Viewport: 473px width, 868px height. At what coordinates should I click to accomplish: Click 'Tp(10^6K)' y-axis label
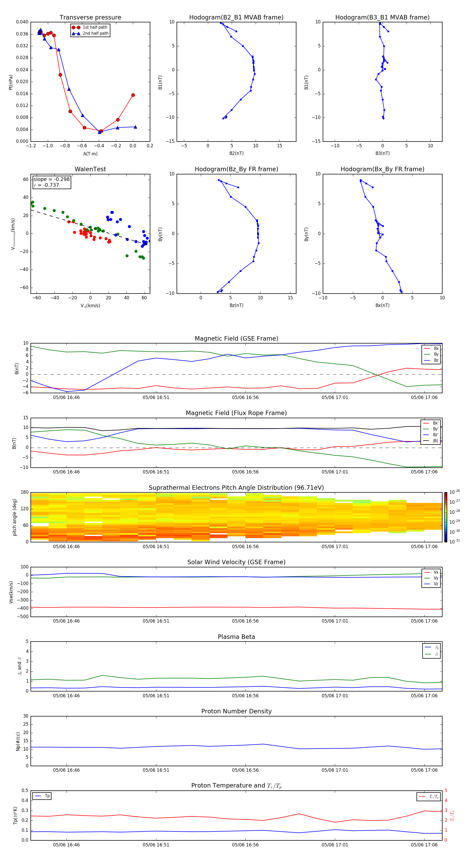tap(15, 815)
